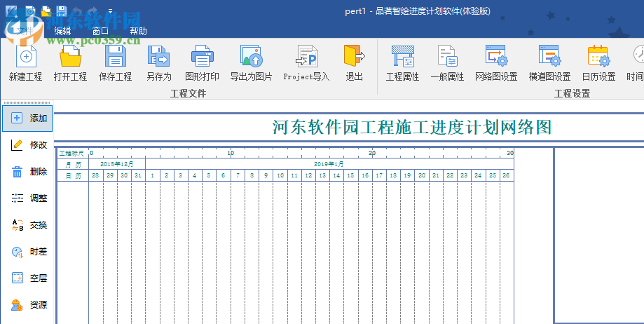Screen dimensions: 644x324
Task: Click the 新建工程 (New Project) icon
Action: pos(26,56)
